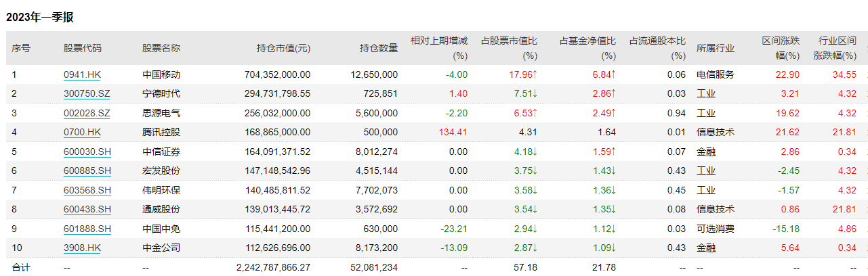Screen dimensions: 868x276
Task: Click the 区间涨跌幅(%) column header
Action: click(781, 48)
